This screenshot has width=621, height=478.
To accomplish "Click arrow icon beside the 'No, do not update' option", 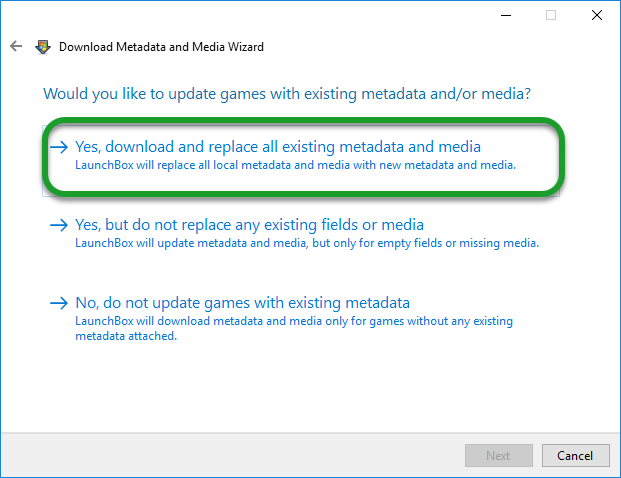I will (59, 303).
